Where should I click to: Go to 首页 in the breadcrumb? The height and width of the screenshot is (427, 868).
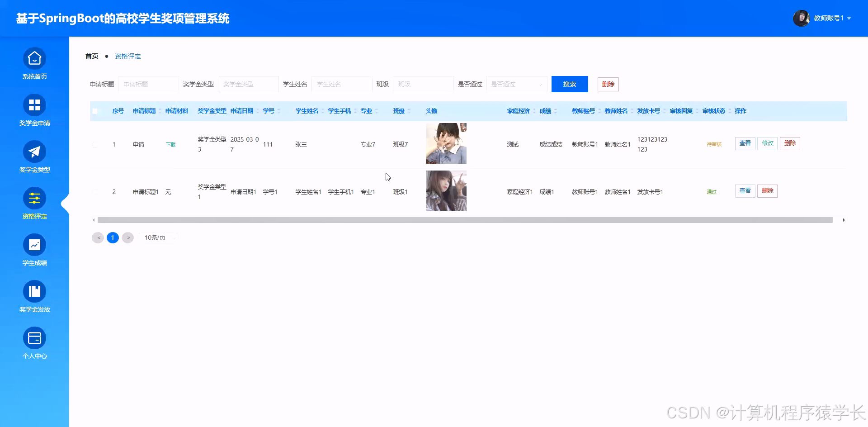pos(91,56)
